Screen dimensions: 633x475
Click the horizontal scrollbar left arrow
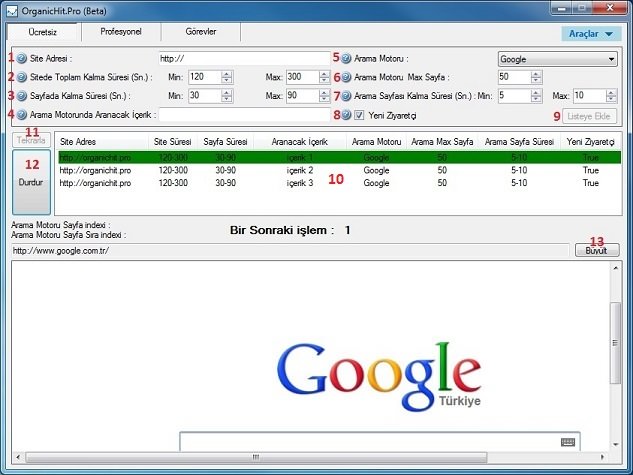coord(18,457)
